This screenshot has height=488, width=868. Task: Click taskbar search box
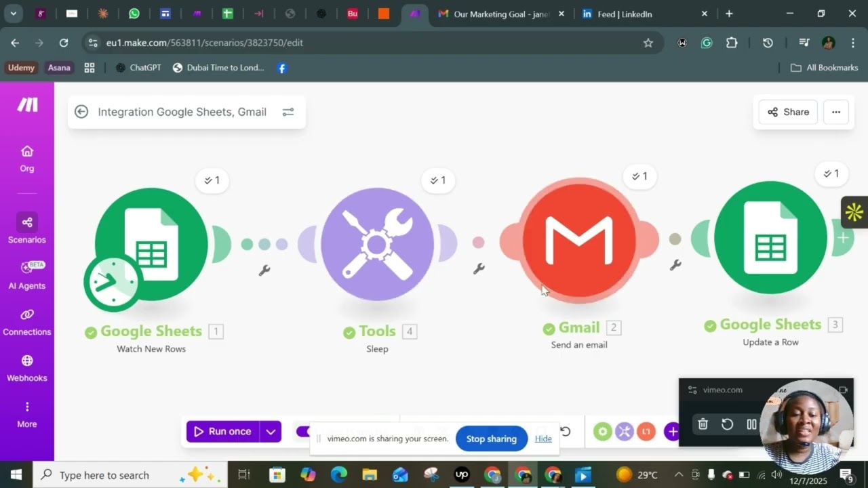[130, 474]
